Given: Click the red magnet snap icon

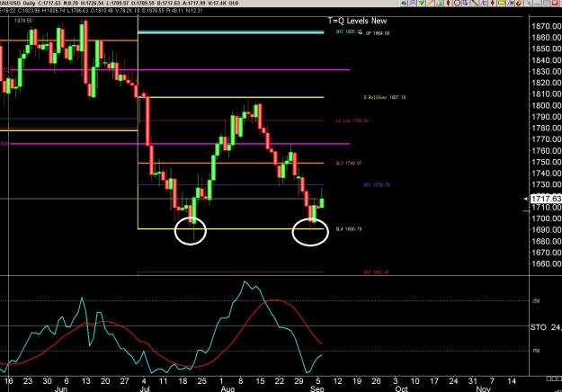Looking at the screenshot, I should [x=519, y=3].
